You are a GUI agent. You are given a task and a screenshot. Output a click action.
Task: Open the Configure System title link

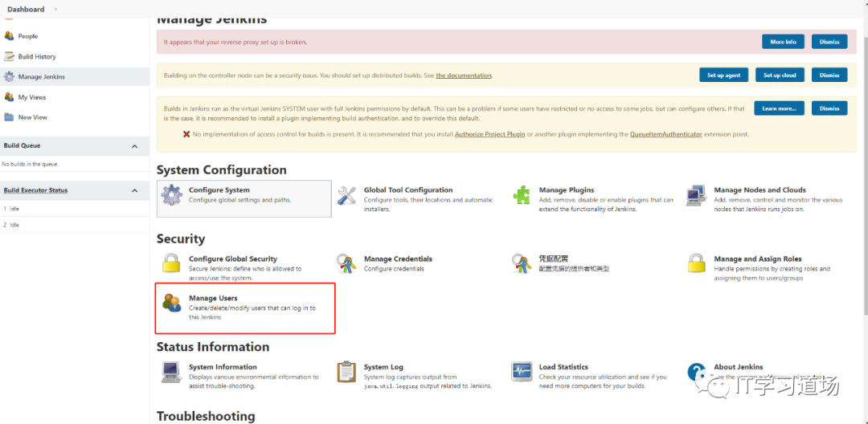pyautogui.click(x=219, y=190)
